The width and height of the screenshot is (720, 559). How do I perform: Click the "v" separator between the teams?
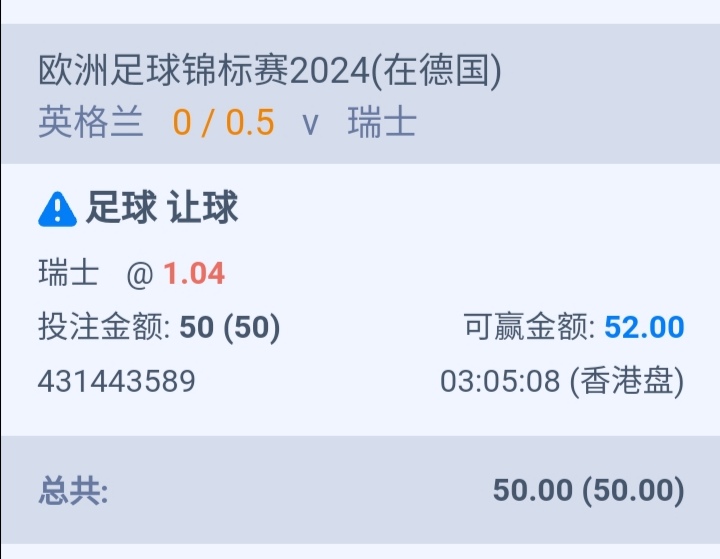[x=311, y=124]
